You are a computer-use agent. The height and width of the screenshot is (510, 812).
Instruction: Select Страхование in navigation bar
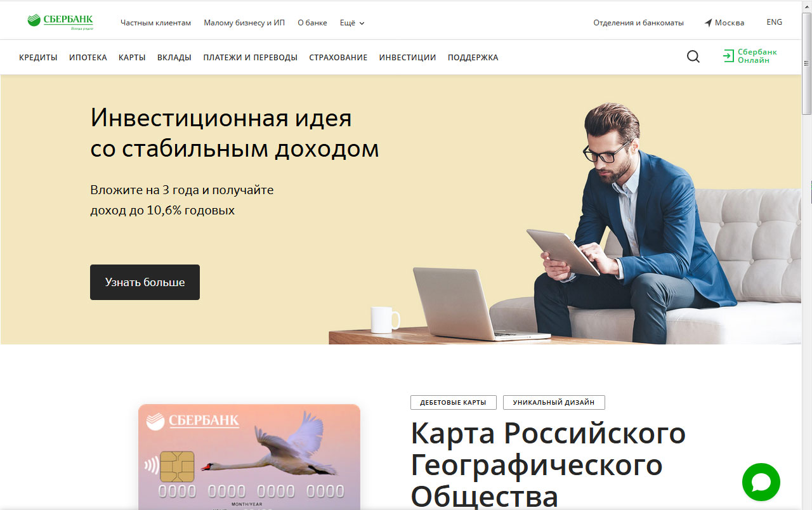pyautogui.click(x=338, y=57)
